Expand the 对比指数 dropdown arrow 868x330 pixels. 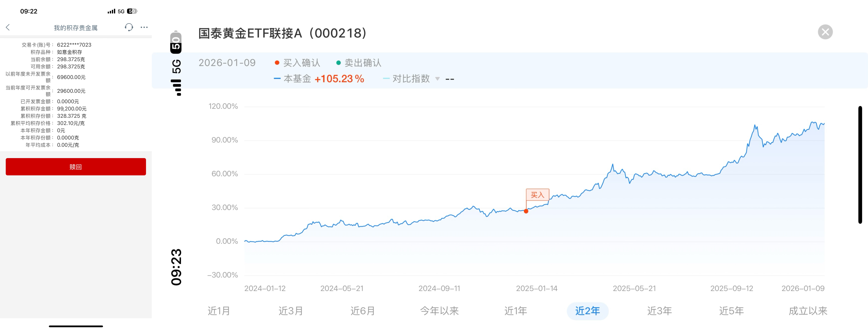pos(437,79)
